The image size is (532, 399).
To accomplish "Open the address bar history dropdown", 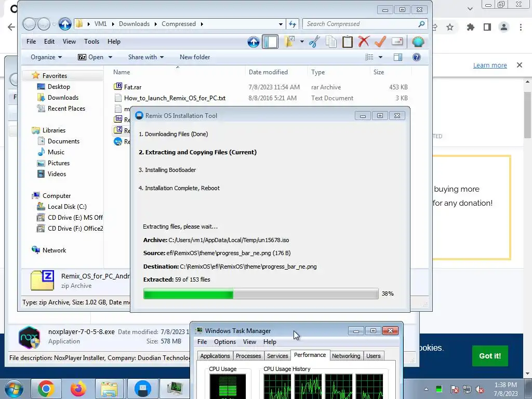I will pyautogui.click(x=281, y=24).
